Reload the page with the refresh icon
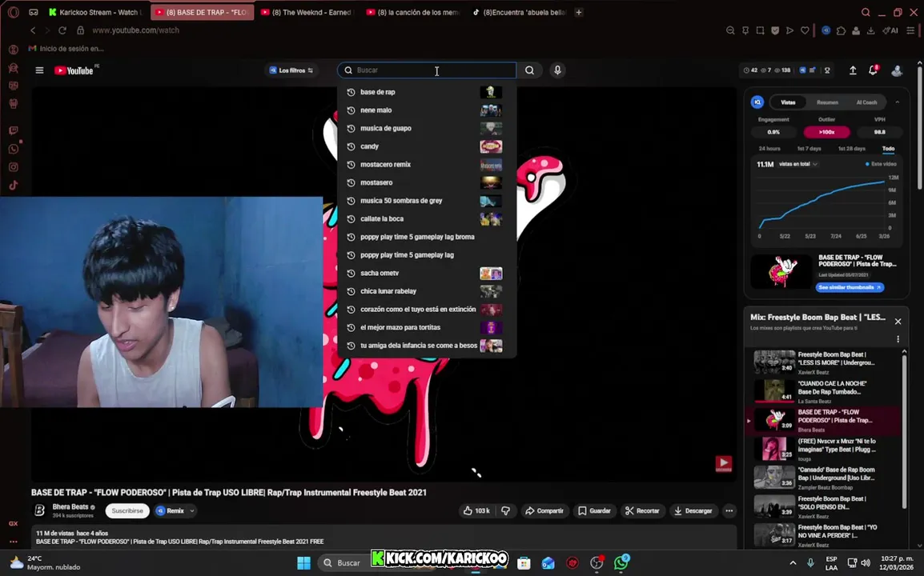924x576 pixels. click(62, 30)
